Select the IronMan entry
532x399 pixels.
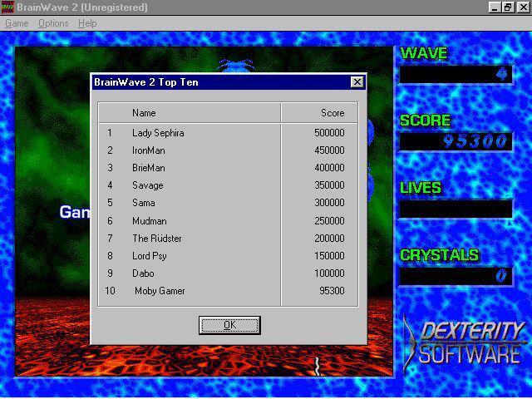[x=149, y=150]
